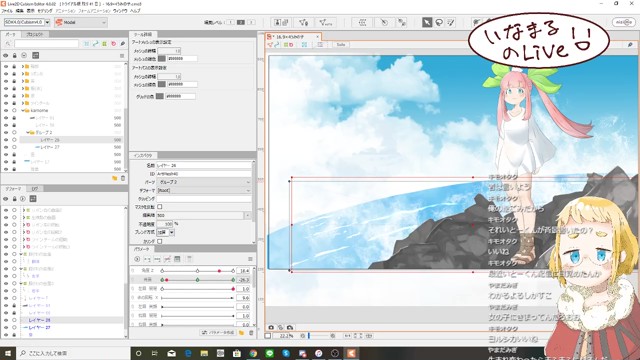
Task: Select the brush selection tool beside lasso
Action: point(451,22)
